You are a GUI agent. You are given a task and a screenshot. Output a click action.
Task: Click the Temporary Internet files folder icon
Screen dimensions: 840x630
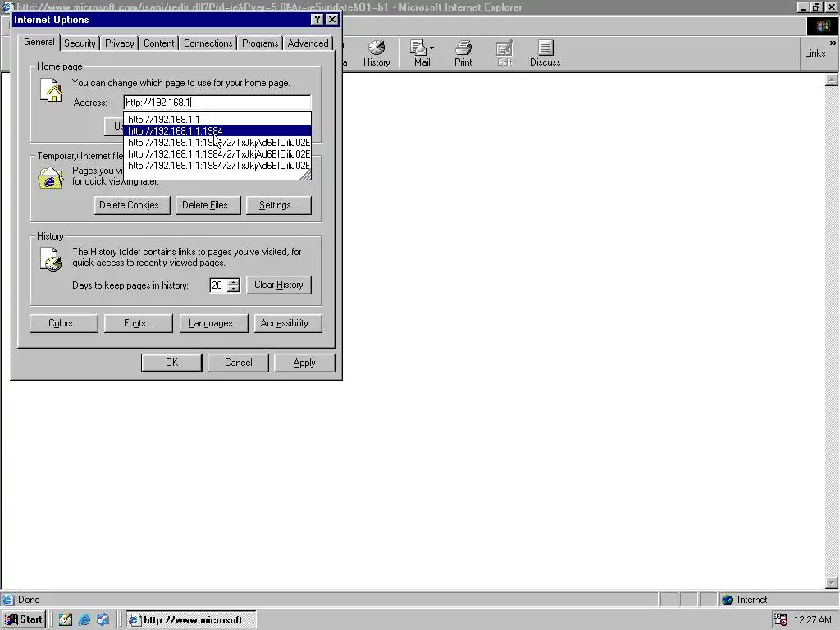click(x=50, y=178)
